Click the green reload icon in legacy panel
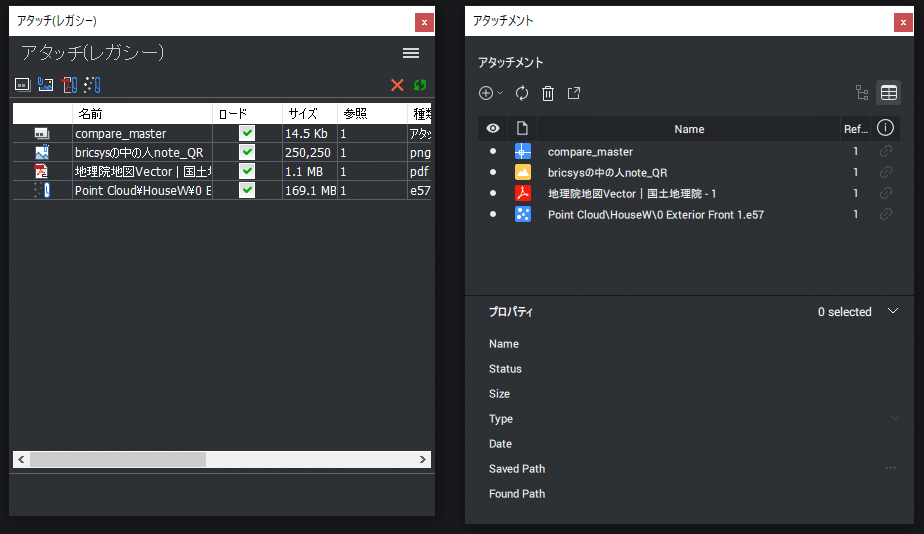This screenshot has width=924, height=534. click(420, 85)
